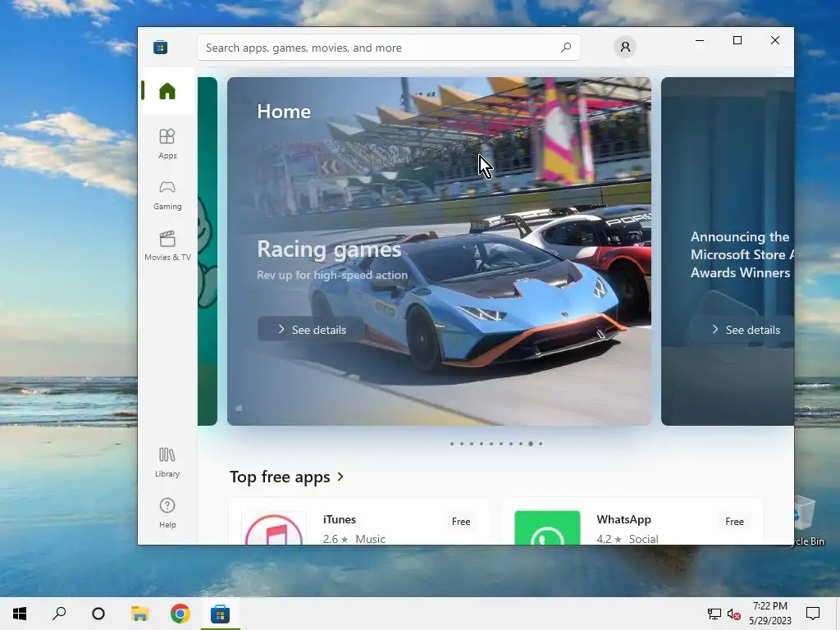The height and width of the screenshot is (630, 840).
Task: Open the Home section in the sidebar
Action: pyautogui.click(x=167, y=91)
